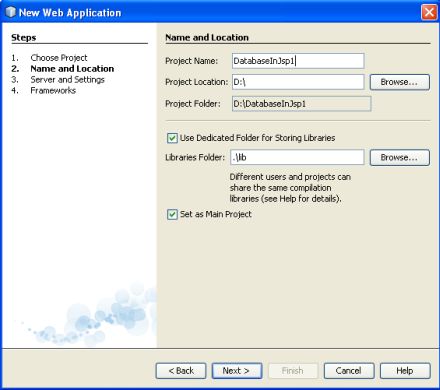Click the Project Name input field
This screenshot has height=390, width=440.
298,61
